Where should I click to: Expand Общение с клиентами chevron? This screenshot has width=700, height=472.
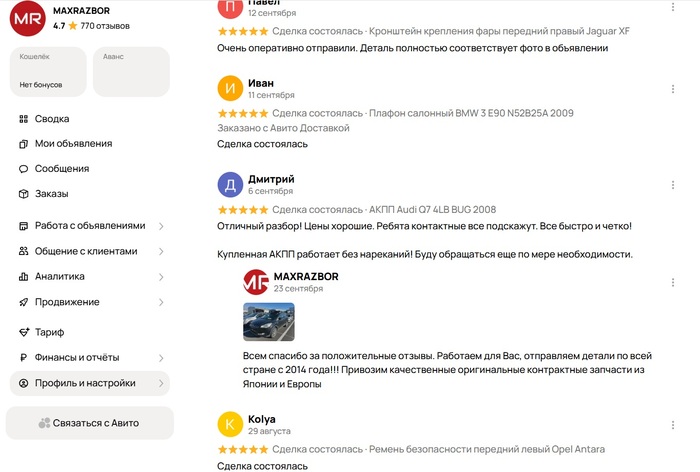point(161,252)
